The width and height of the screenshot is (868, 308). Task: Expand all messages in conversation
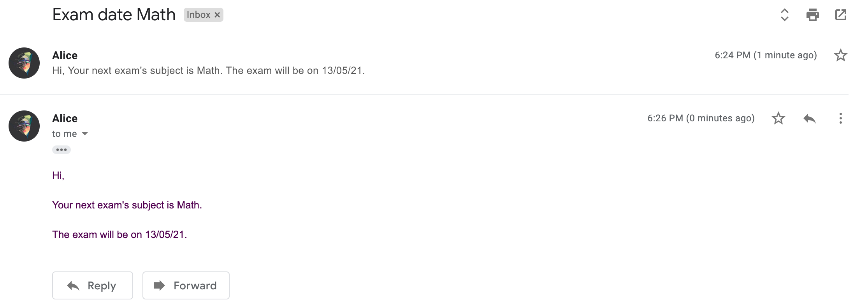click(x=785, y=15)
